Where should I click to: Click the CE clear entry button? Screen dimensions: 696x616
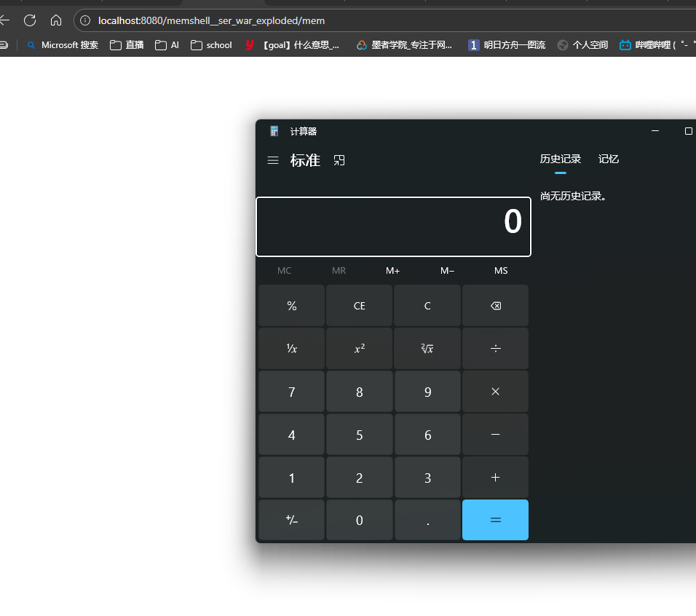point(359,306)
